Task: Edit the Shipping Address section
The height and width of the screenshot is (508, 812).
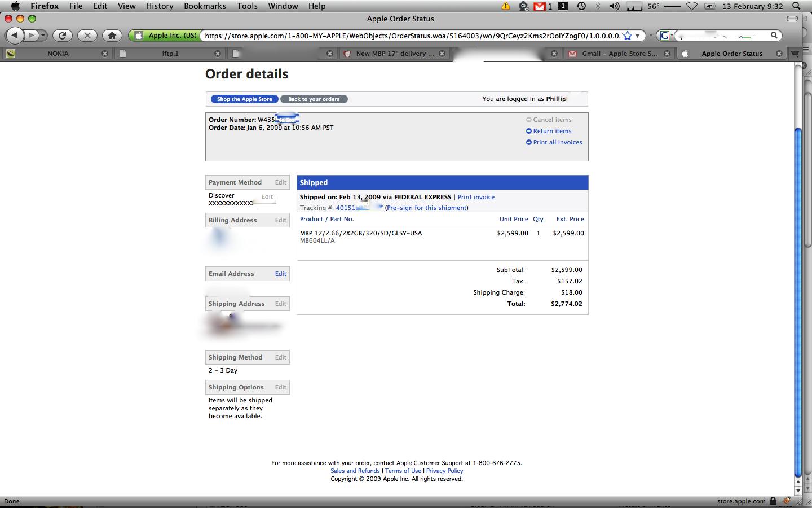Action: pyautogui.click(x=281, y=304)
